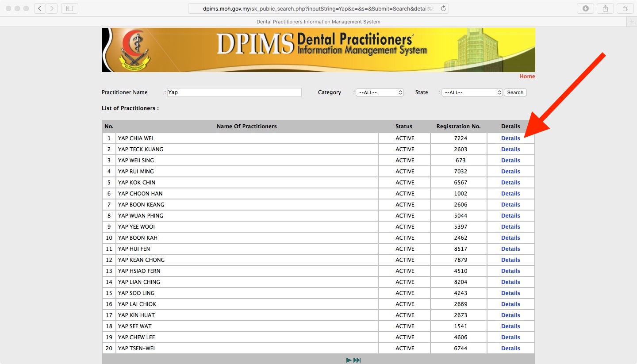
Task: Go forward with Safari's forward arrow
Action: pyautogui.click(x=52, y=8)
